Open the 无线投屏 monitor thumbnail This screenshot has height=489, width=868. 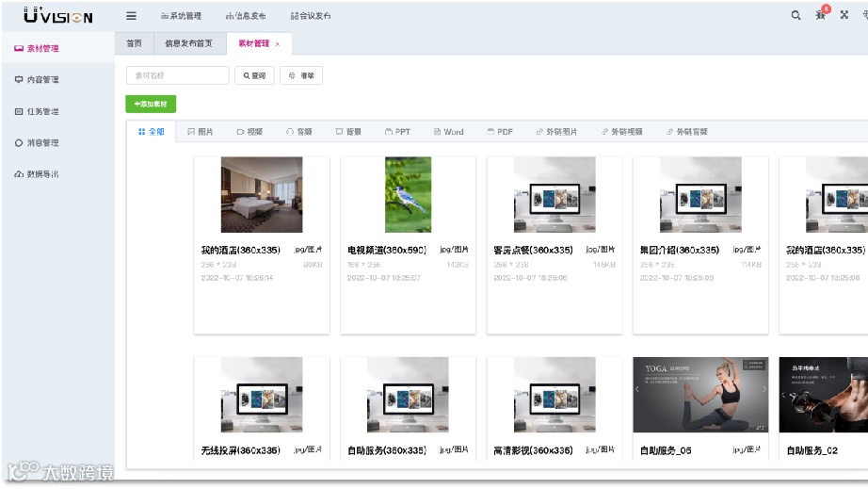tap(262, 394)
